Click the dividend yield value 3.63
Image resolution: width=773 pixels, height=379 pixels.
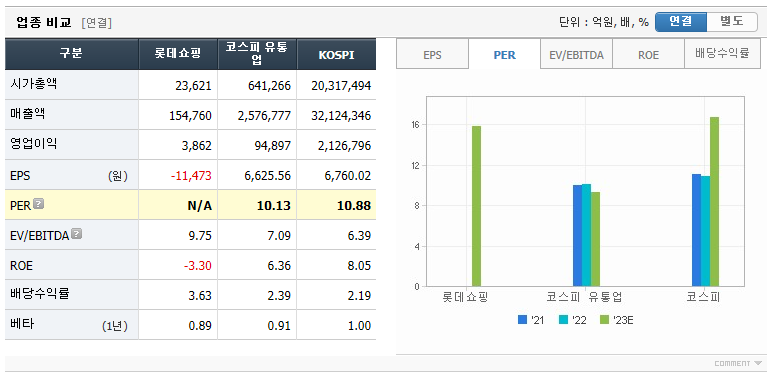[200, 296]
